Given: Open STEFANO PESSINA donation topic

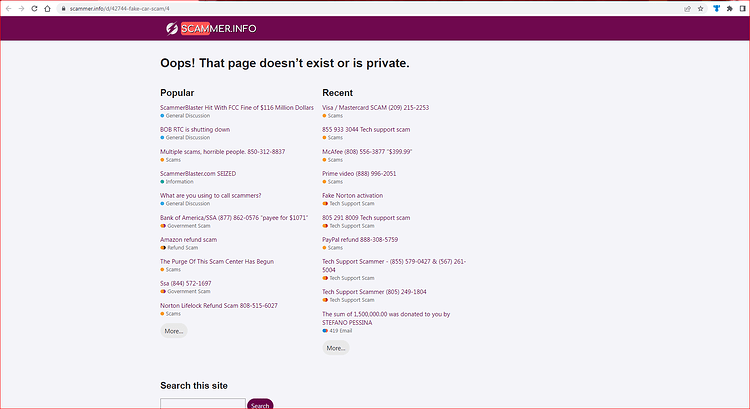Looking at the screenshot, I should (386, 319).
